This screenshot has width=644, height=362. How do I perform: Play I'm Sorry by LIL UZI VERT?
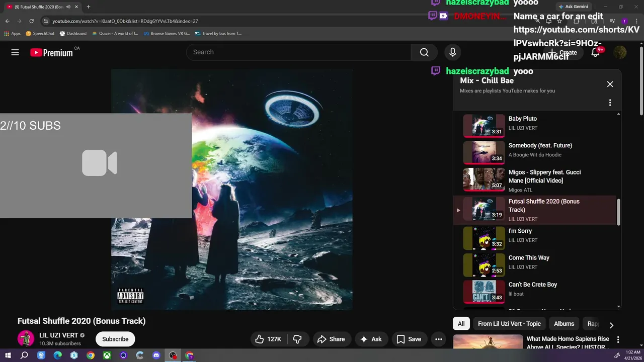click(535, 238)
